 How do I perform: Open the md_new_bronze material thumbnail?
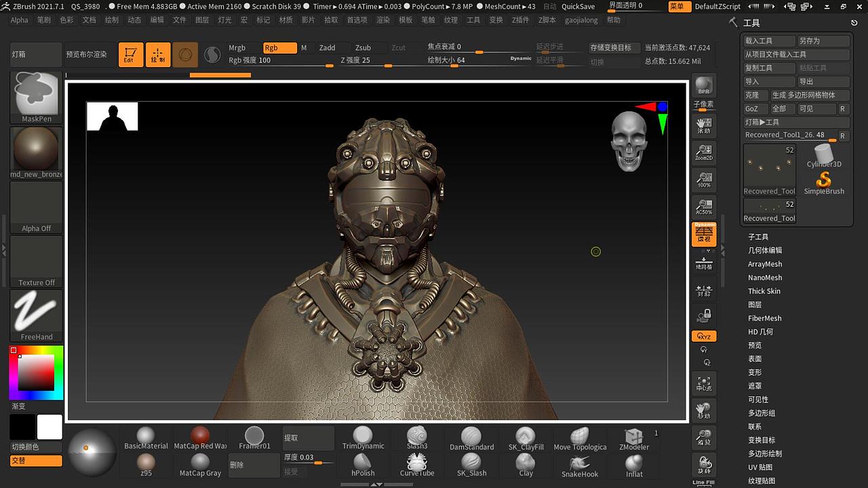pyautogui.click(x=37, y=152)
